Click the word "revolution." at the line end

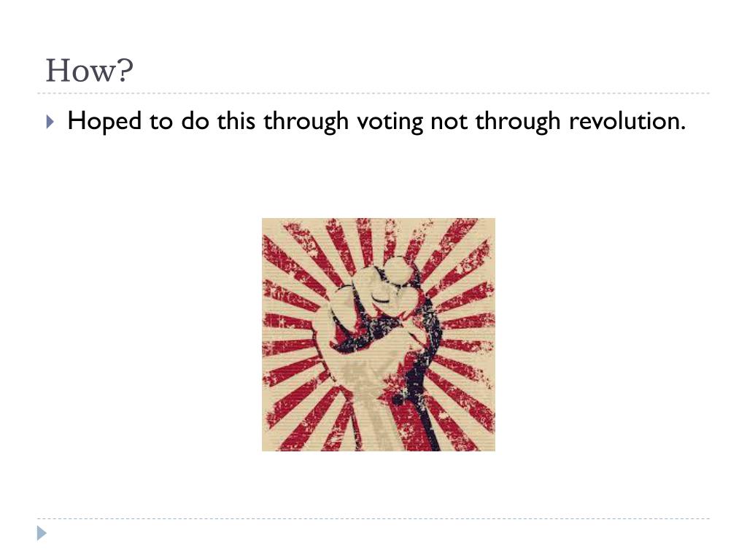[627, 120]
